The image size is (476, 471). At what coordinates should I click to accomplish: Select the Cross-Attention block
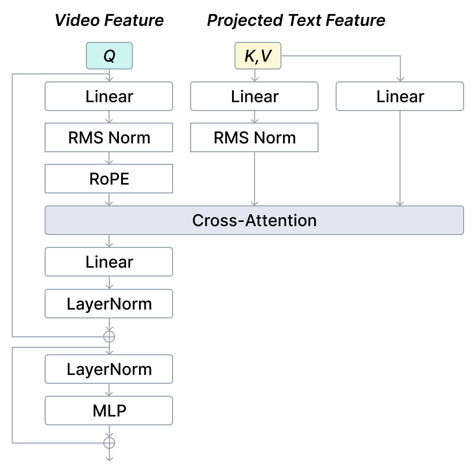click(x=254, y=220)
